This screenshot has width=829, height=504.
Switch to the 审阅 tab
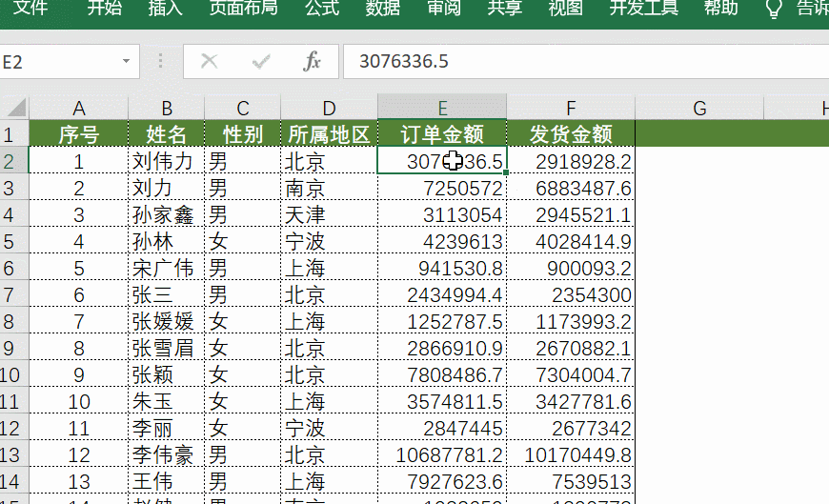[444, 8]
